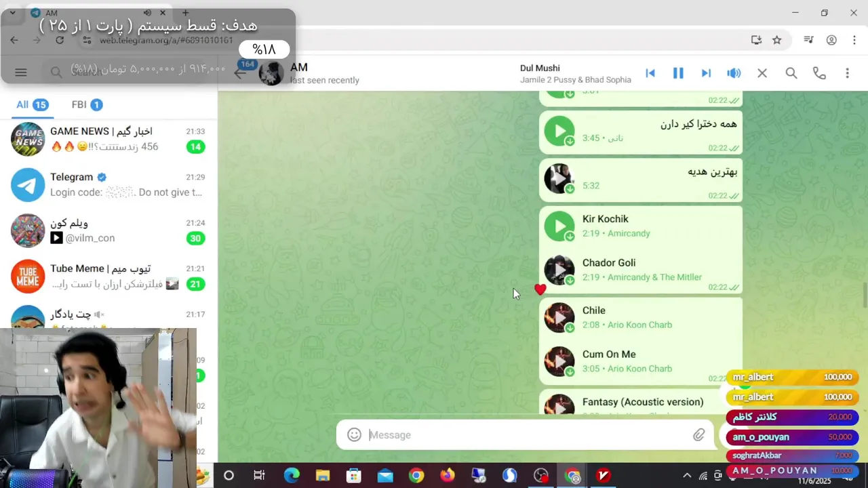Go back to chat list with 164 badge arrow
Screen dimensions: 868x488
240,73
